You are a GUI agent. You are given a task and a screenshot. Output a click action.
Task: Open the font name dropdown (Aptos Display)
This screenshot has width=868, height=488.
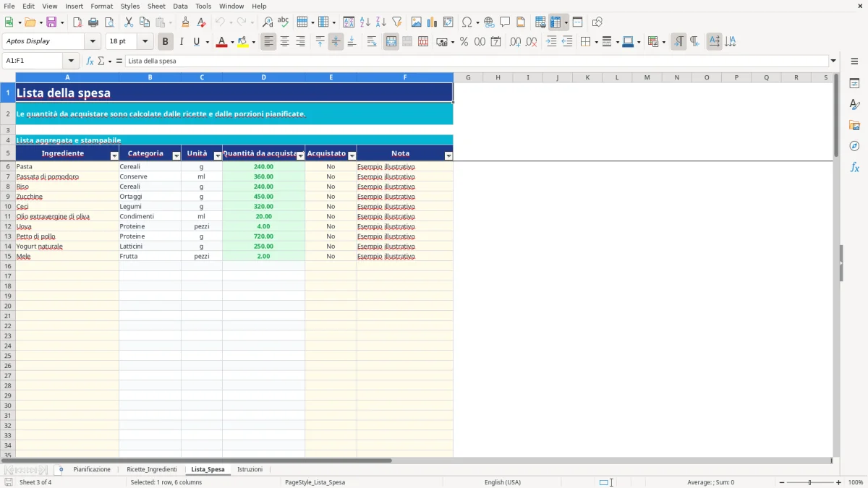pyautogui.click(x=93, y=41)
